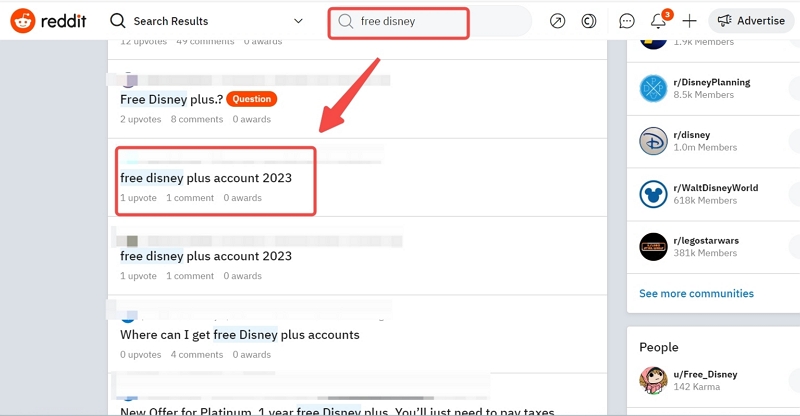
Task: Click the Coins icon in header
Action: (x=589, y=21)
